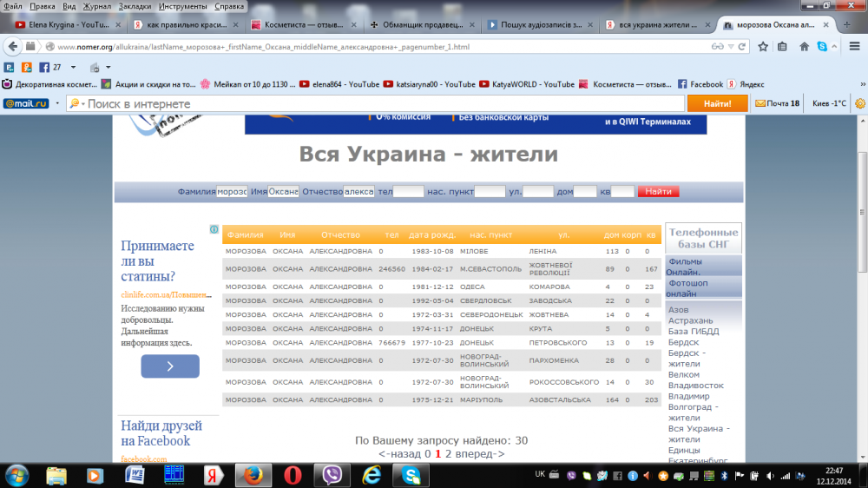Expand the dropdown next to printer icon
This screenshot has height=488, width=868.
click(108, 67)
